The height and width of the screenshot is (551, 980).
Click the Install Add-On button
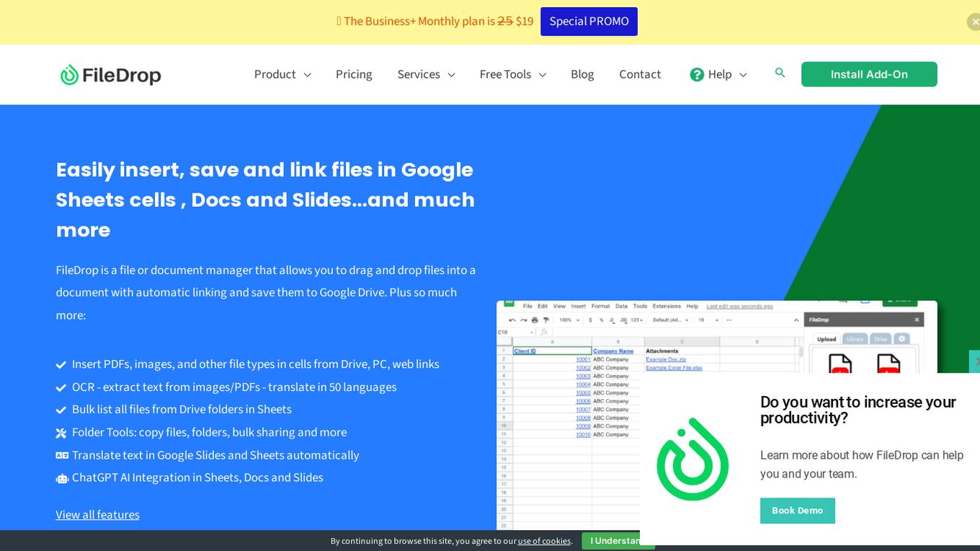point(869,74)
